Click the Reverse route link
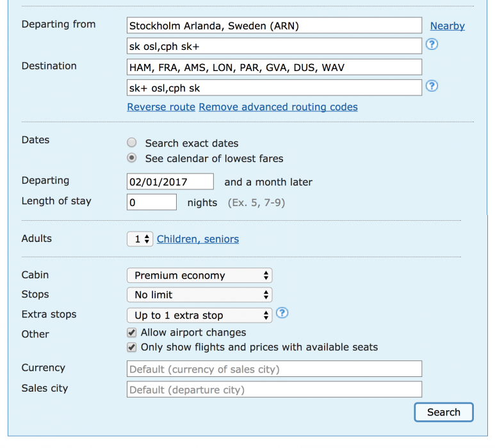495x448 pixels. coord(161,107)
